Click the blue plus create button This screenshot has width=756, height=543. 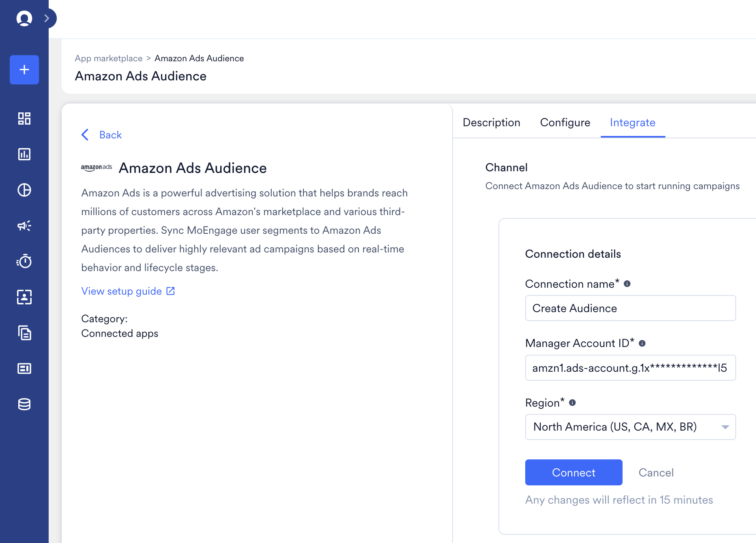(24, 70)
